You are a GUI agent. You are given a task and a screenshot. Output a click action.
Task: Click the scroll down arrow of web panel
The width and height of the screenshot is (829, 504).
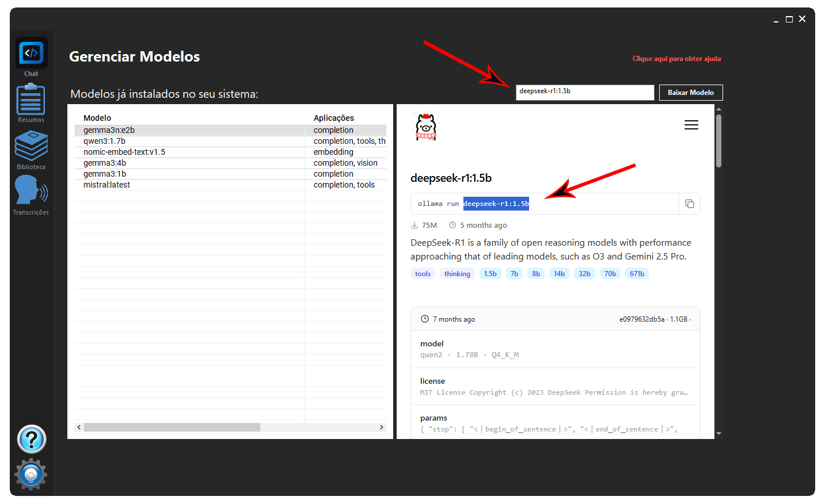718,433
